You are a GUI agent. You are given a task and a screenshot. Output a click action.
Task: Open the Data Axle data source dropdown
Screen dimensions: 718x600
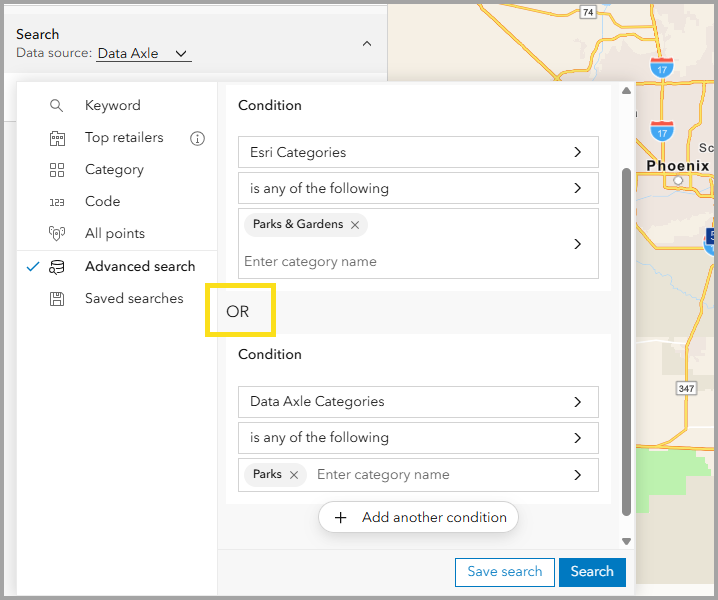point(144,54)
